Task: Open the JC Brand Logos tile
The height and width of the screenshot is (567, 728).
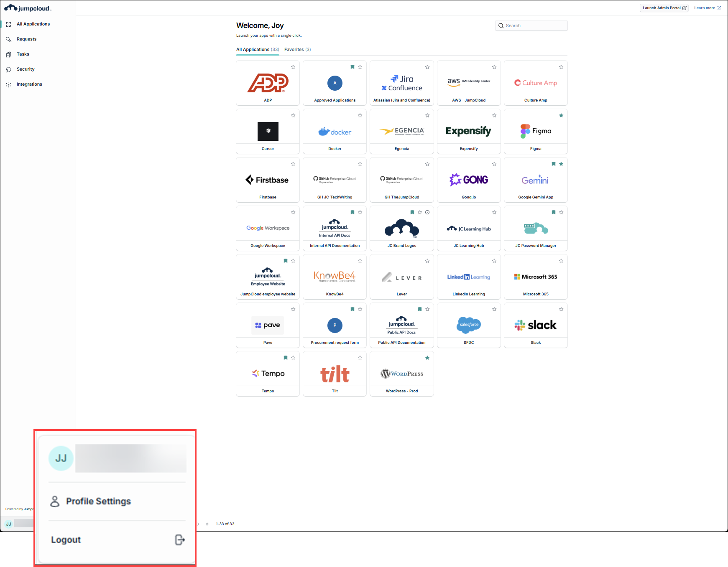Action: click(x=402, y=229)
